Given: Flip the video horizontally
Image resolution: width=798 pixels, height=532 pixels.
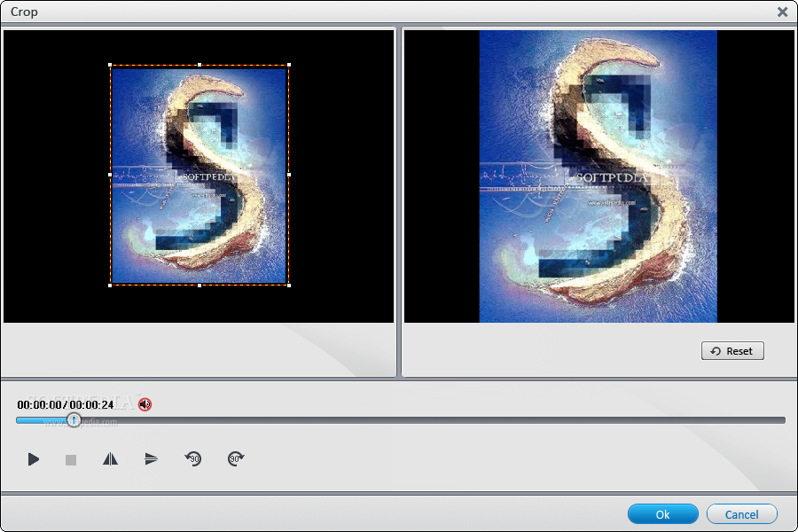Looking at the screenshot, I should [x=110, y=459].
